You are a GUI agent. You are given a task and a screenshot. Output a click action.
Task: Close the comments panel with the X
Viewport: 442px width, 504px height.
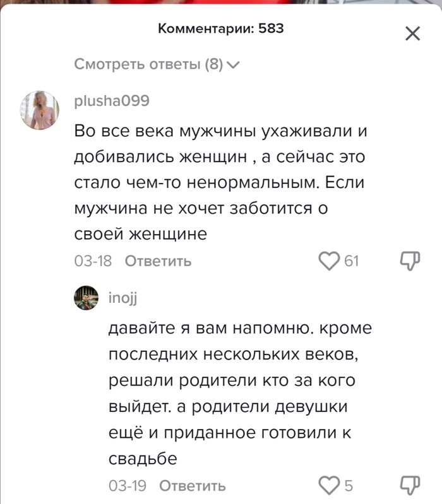coord(412,34)
